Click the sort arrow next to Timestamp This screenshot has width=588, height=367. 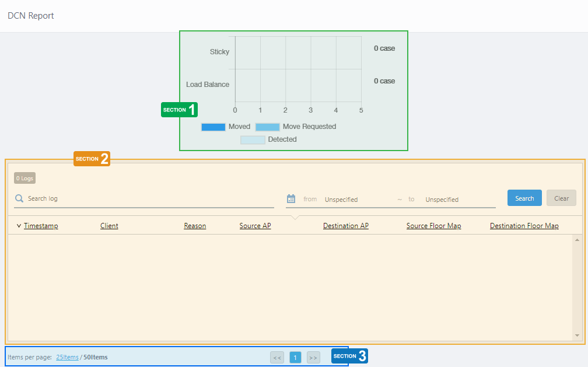pos(19,226)
